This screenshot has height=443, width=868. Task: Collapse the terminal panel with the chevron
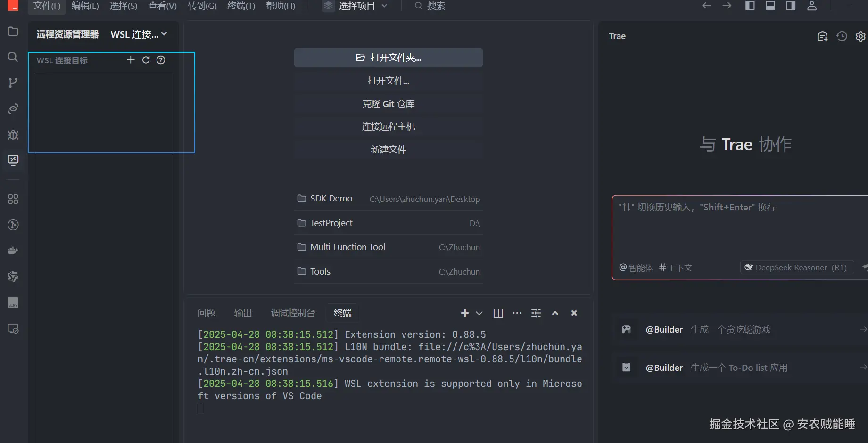[555, 313]
